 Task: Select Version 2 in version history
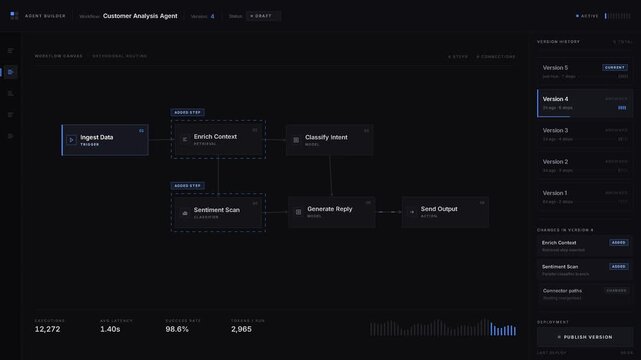point(585,165)
